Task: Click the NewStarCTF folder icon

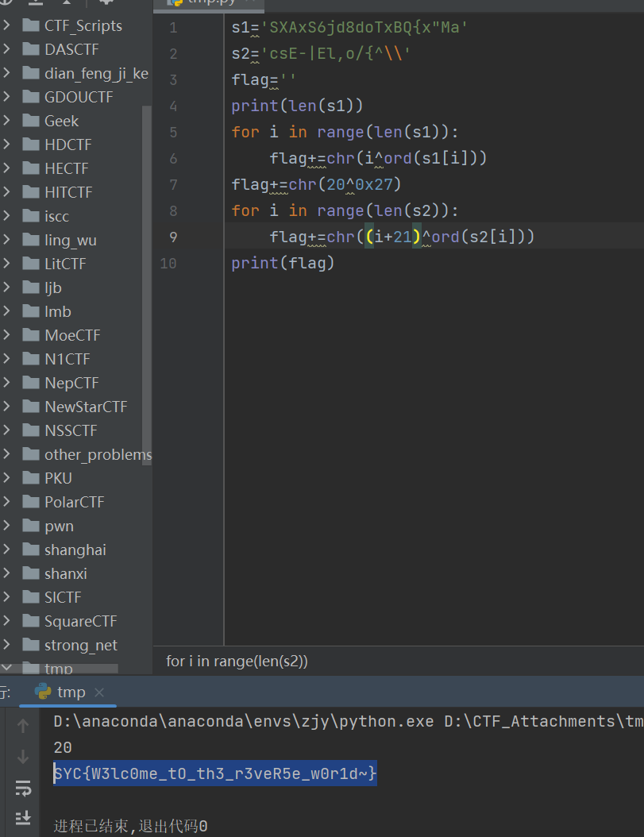Action: point(31,407)
